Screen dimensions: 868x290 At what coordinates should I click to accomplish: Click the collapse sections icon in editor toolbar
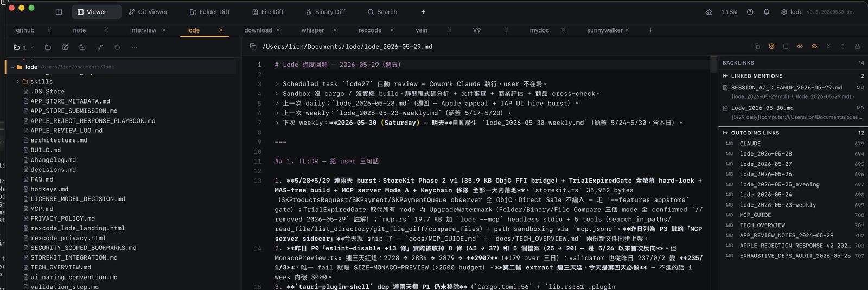pyautogui.click(x=828, y=47)
